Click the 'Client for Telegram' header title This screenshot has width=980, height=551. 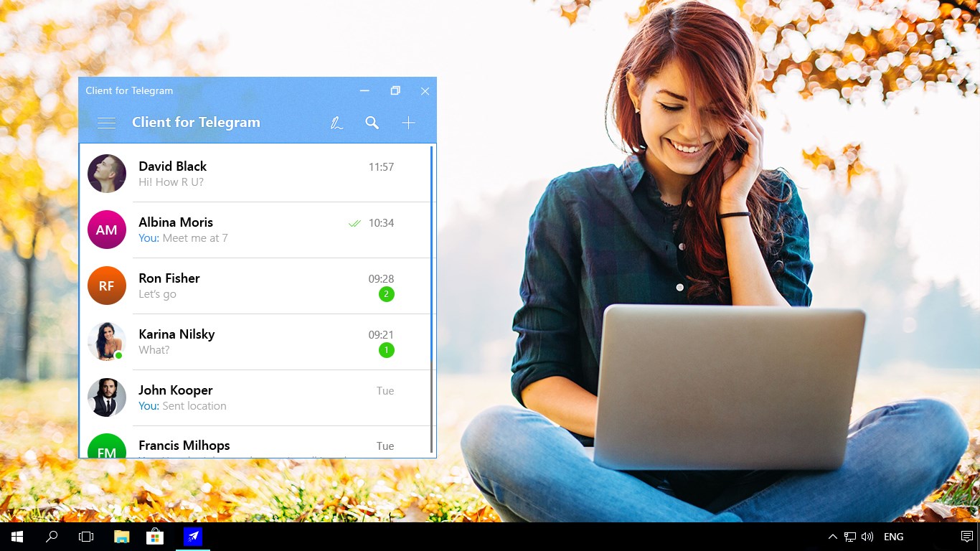196,123
